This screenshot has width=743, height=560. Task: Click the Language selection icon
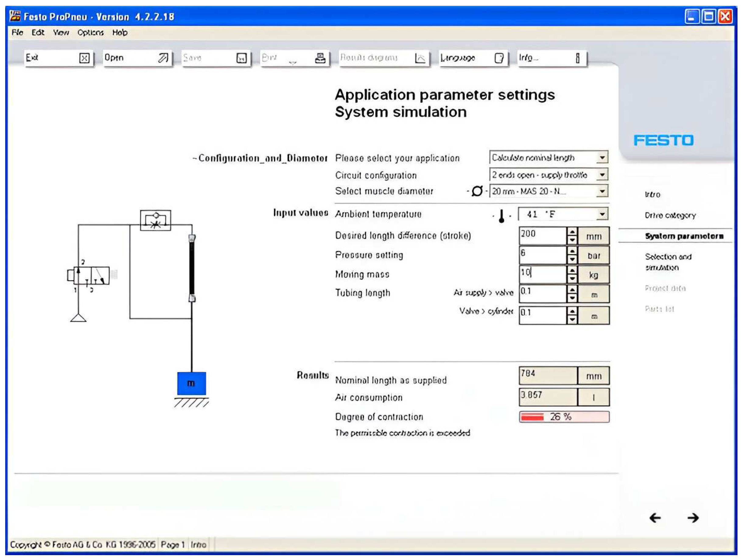click(x=499, y=58)
